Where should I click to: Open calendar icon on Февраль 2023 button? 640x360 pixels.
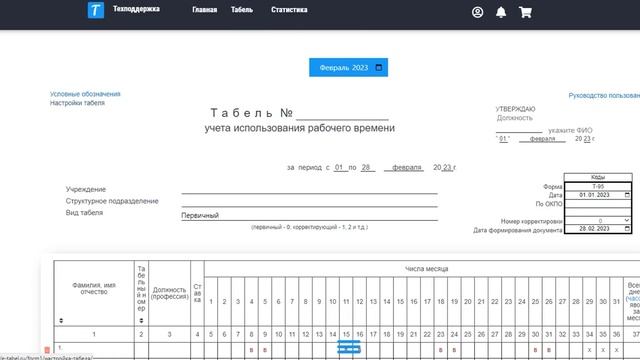379,67
